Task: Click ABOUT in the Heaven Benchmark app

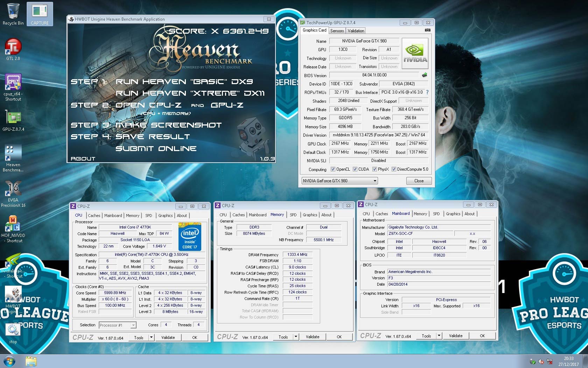Action: (x=83, y=159)
